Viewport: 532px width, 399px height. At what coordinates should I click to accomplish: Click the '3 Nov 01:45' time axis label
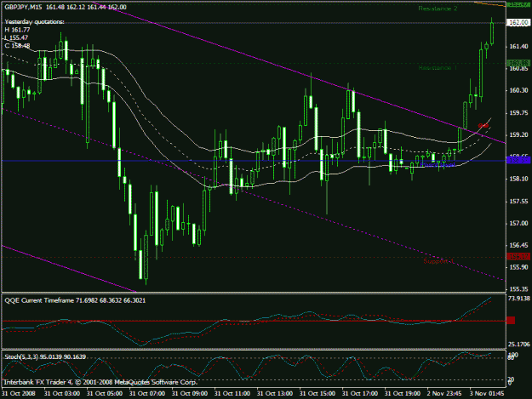(487, 394)
